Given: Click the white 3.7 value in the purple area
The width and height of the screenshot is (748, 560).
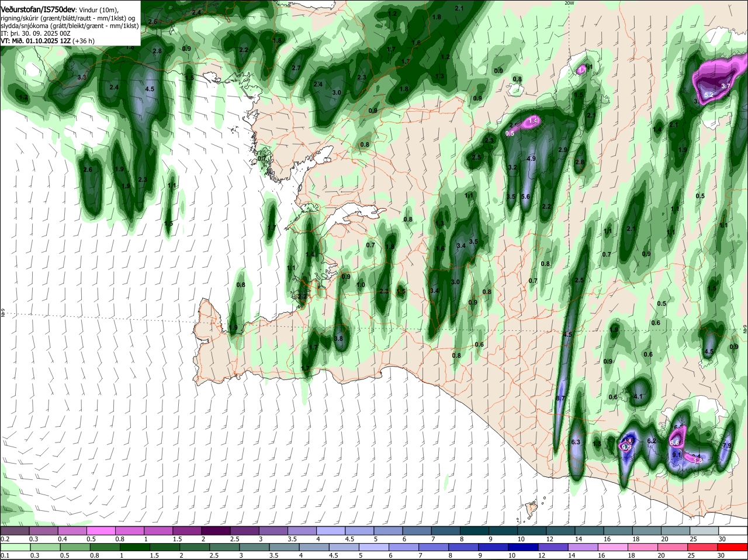Looking at the screenshot, I should (x=726, y=86).
